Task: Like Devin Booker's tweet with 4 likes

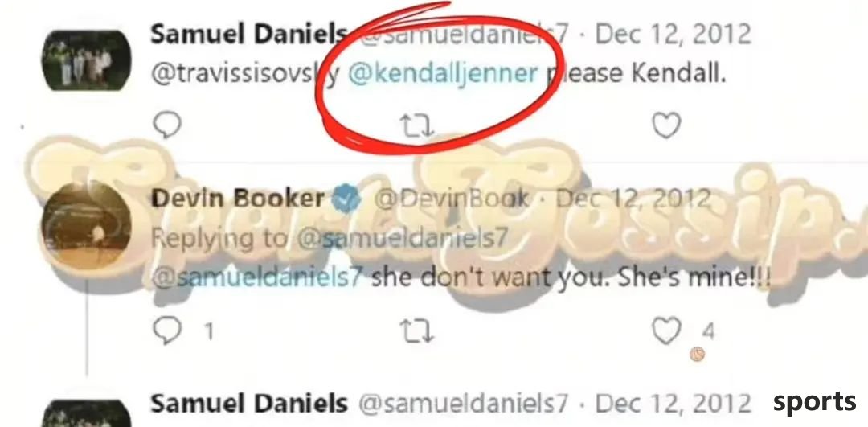Action: coord(666,331)
